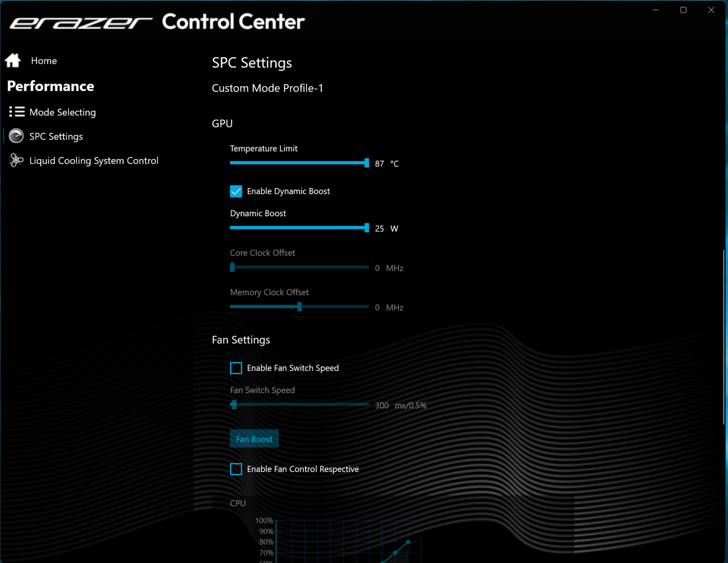Close the Control Center window
The width and height of the screenshot is (728, 563).
711,10
